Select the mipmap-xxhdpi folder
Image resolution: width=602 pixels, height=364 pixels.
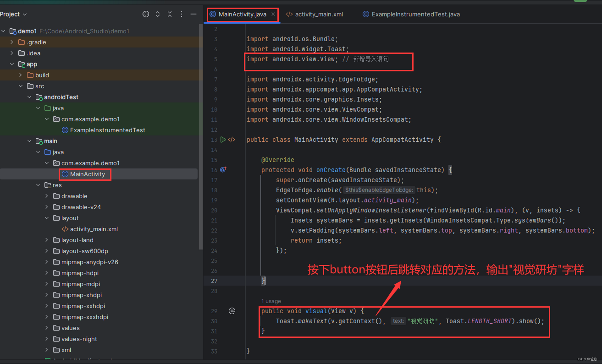click(79, 306)
